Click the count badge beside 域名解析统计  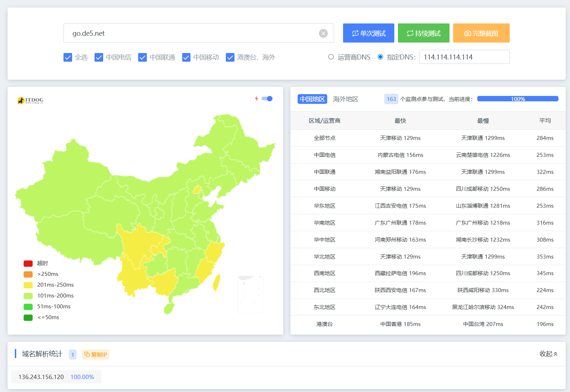click(x=73, y=354)
